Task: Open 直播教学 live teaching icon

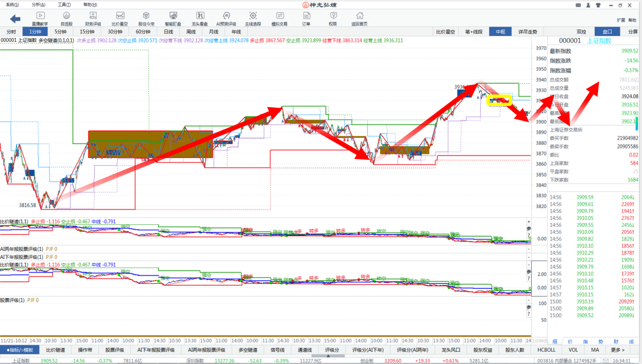Action: point(40,19)
